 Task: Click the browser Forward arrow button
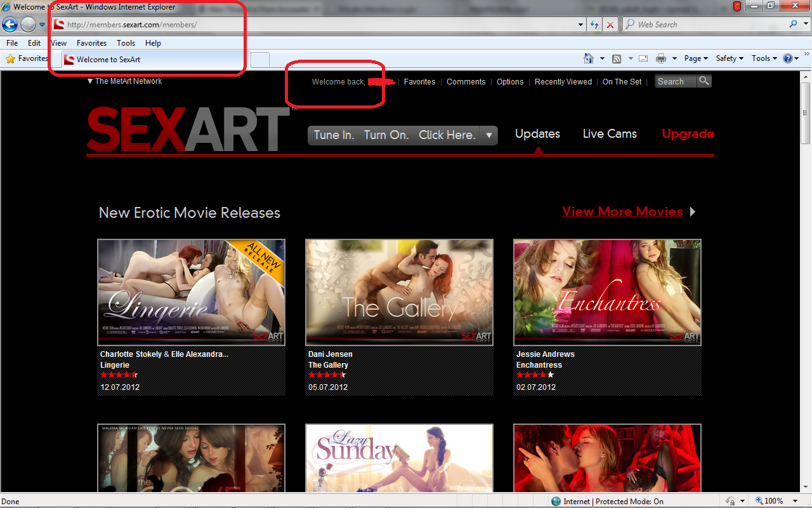click(x=28, y=25)
